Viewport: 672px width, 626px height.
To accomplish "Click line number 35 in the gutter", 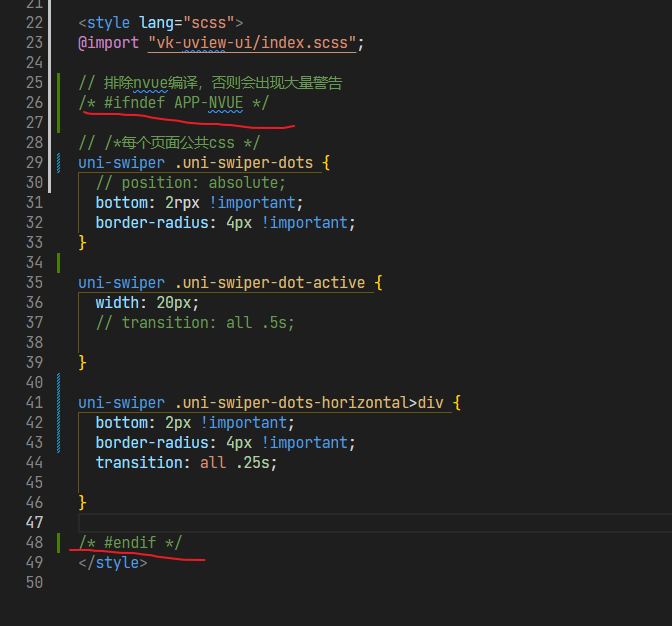I will coord(33,282).
